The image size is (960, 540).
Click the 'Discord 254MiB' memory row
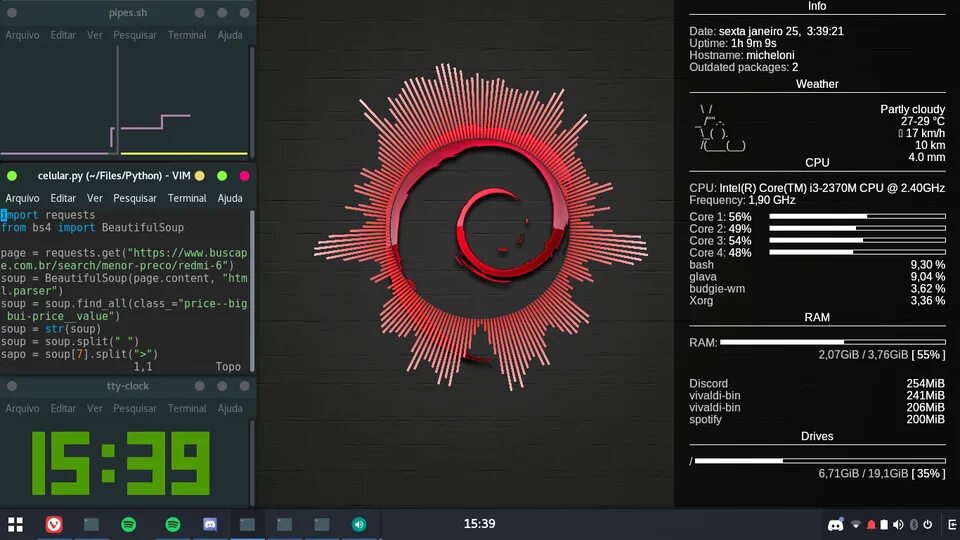[x=817, y=383]
